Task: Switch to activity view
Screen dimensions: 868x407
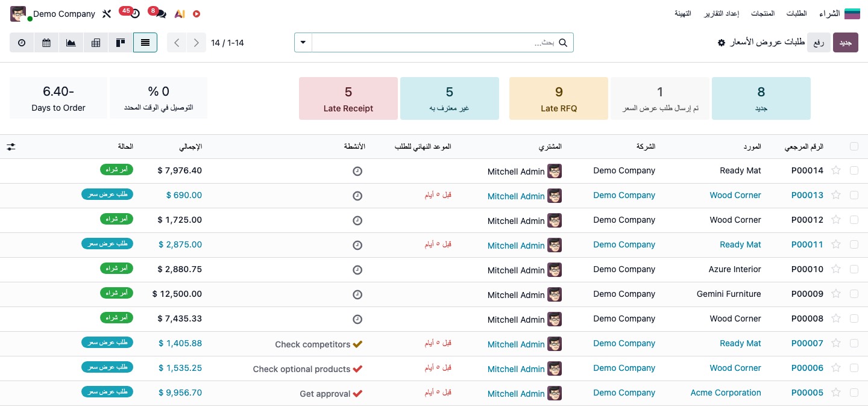Action: 22,43
